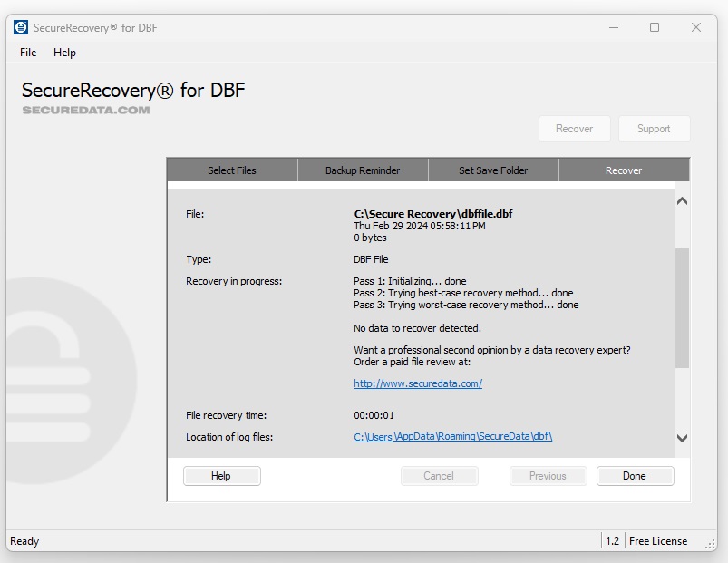Viewport: 728px width, 563px height.
Task: Switch to the Select Files step tab
Action: [232, 170]
